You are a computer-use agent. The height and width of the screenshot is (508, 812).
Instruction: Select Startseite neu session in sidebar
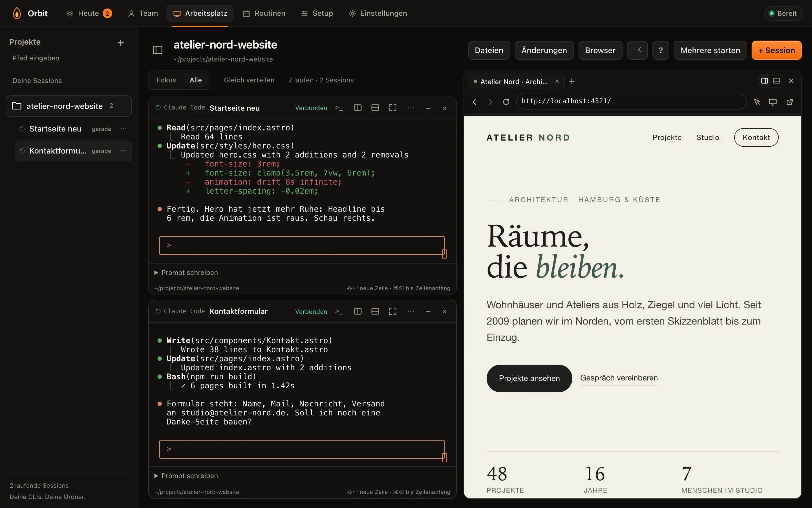click(x=73, y=129)
